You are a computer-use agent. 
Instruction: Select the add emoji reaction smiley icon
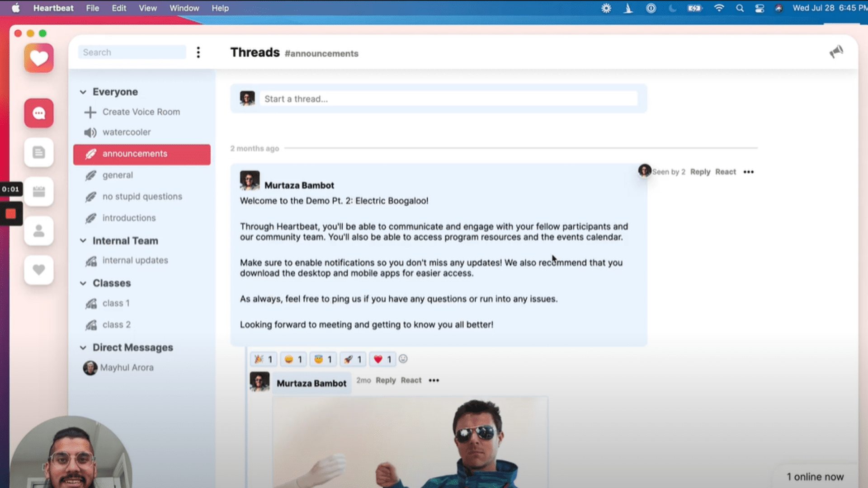pyautogui.click(x=404, y=359)
